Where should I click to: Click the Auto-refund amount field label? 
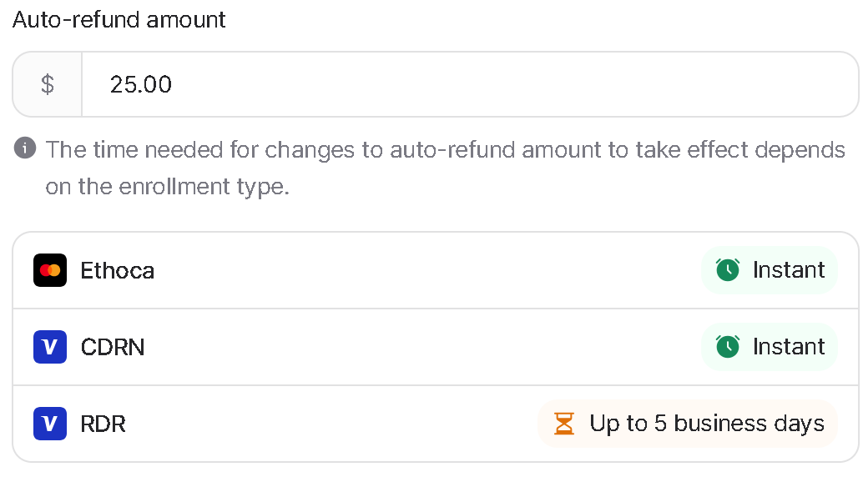click(x=119, y=20)
